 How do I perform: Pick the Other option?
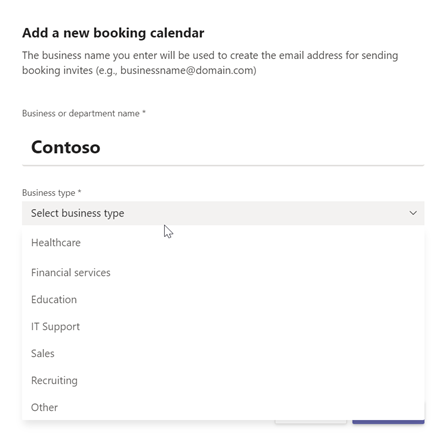[223, 407]
